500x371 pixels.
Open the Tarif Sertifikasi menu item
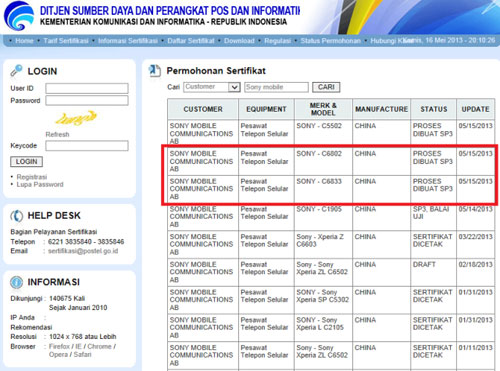(x=66, y=41)
